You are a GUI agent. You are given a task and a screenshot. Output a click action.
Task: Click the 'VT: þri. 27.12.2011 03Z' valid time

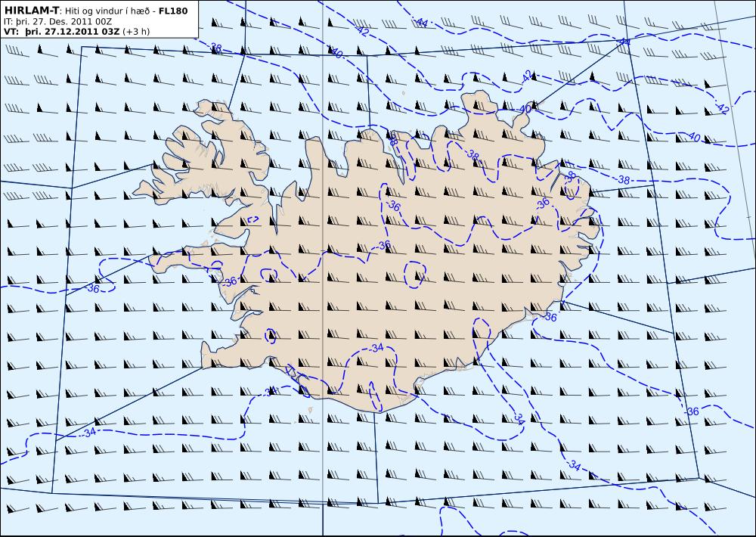point(62,32)
